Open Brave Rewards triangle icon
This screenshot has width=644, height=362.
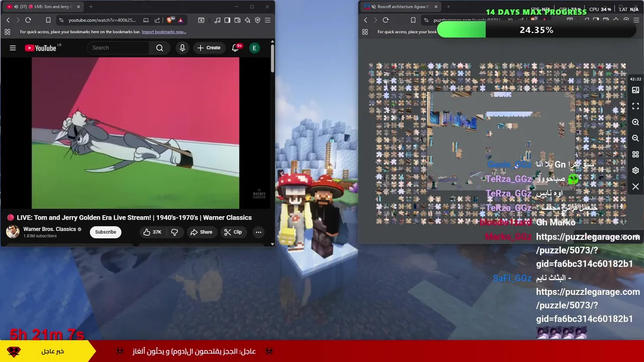180,20
